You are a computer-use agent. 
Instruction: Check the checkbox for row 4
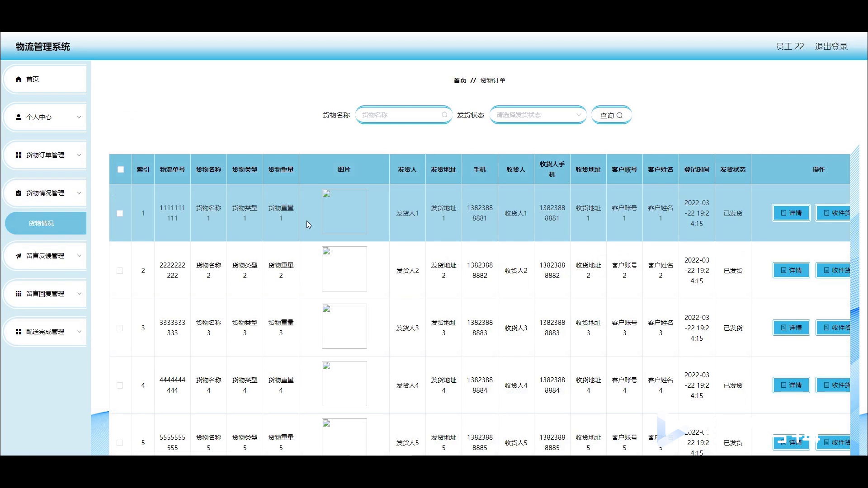[x=120, y=385]
